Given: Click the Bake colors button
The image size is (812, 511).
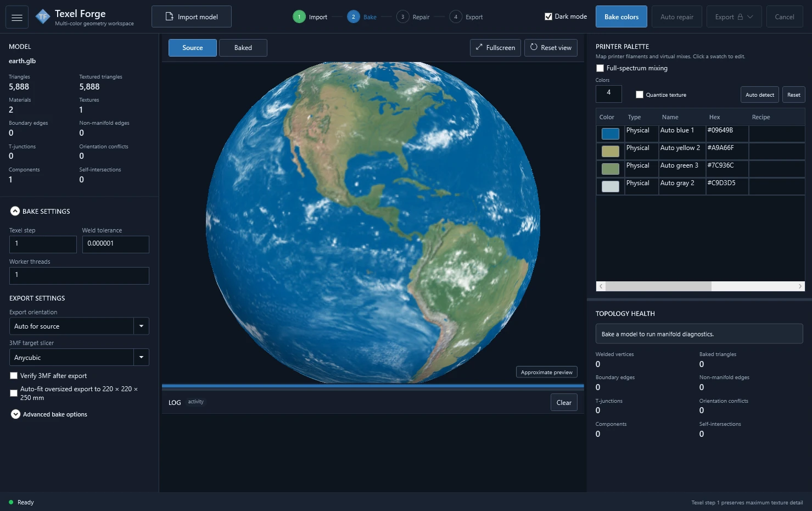Looking at the screenshot, I should 621,17.
